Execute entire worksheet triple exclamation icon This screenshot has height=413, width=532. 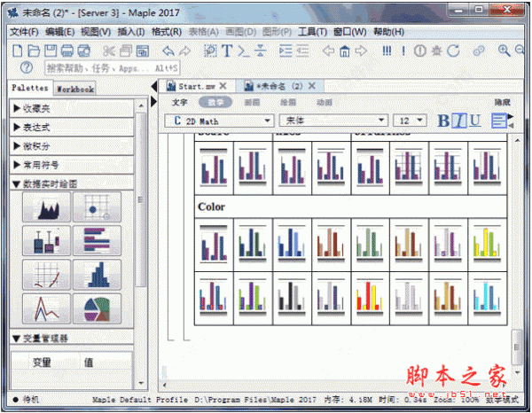[387, 51]
